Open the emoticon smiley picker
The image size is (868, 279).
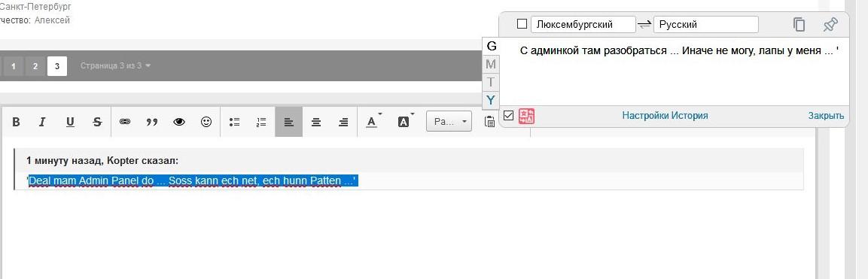pyautogui.click(x=206, y=122)
